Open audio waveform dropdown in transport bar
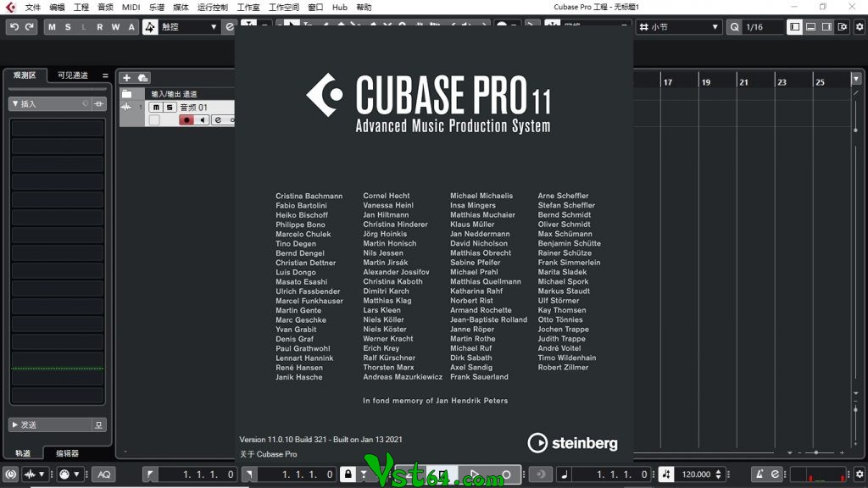Viewport: 868px width, 488px height. pyautogui.click(x=34, y=474)
